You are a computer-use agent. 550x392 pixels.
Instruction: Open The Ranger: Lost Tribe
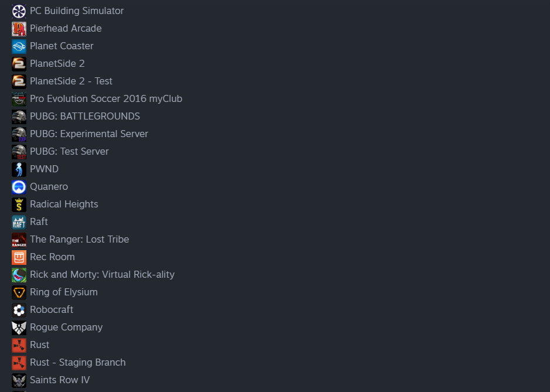click(79, 240)
